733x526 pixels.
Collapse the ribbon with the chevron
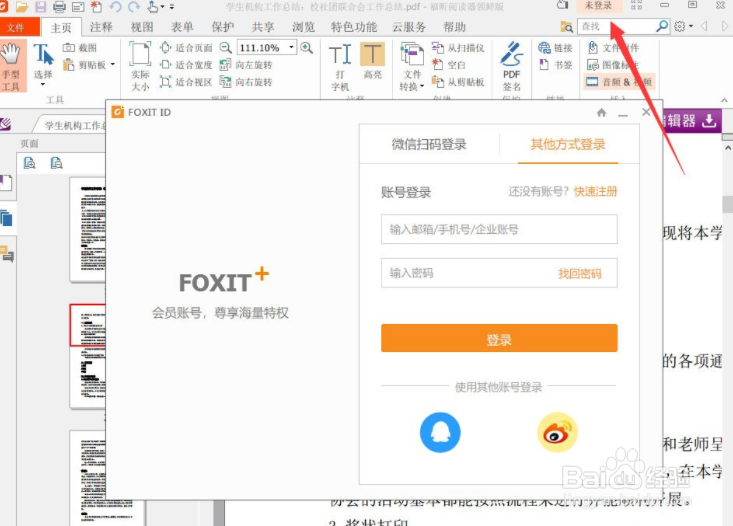pyautogui.click(x=725, y=100)
